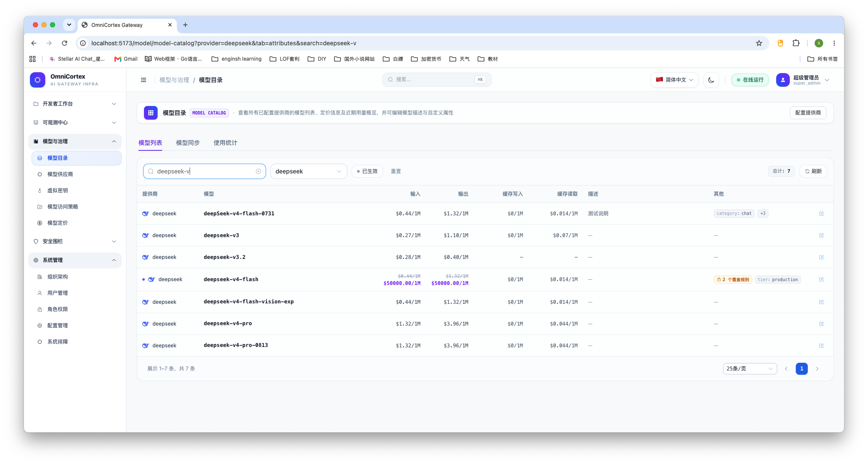This screenshot has width=868, height=464.
Task: Open 虚拟密钥 in the sidebar
Action: [77, 191]
